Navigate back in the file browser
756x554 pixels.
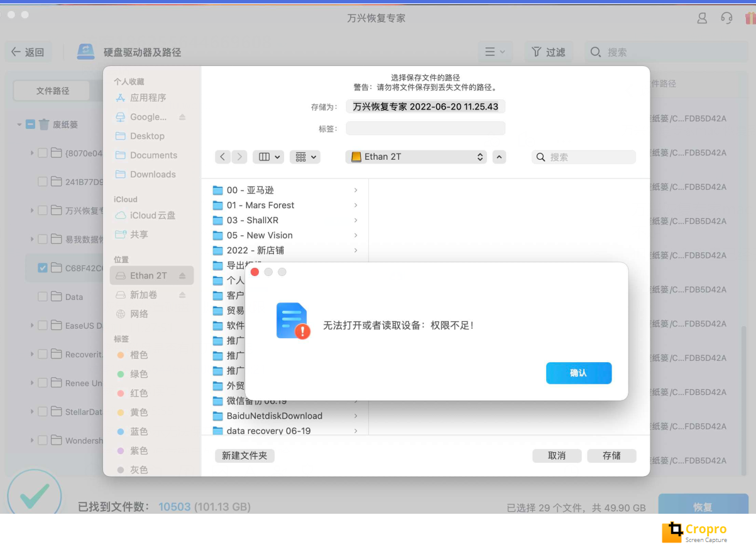[222, 157]
